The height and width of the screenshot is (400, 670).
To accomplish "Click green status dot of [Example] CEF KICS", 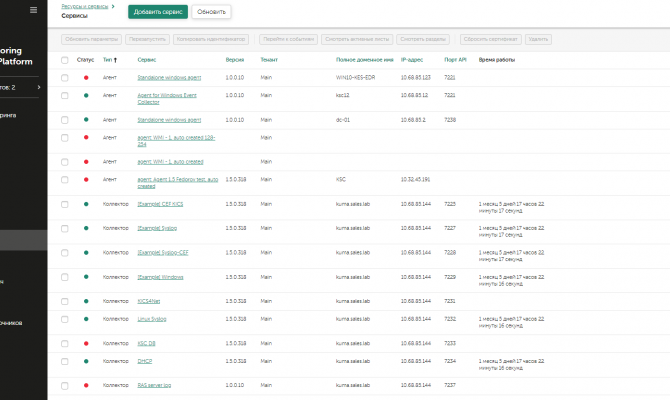I will pyautogui.click(x=86, y=204).
